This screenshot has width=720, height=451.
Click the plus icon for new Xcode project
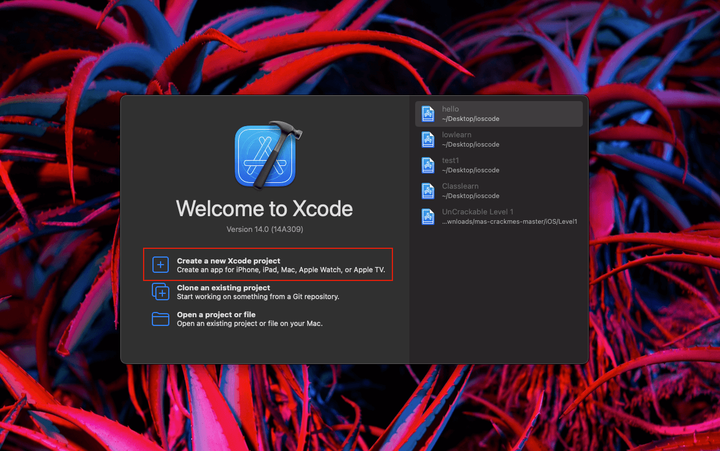click(x=160, y=265)
